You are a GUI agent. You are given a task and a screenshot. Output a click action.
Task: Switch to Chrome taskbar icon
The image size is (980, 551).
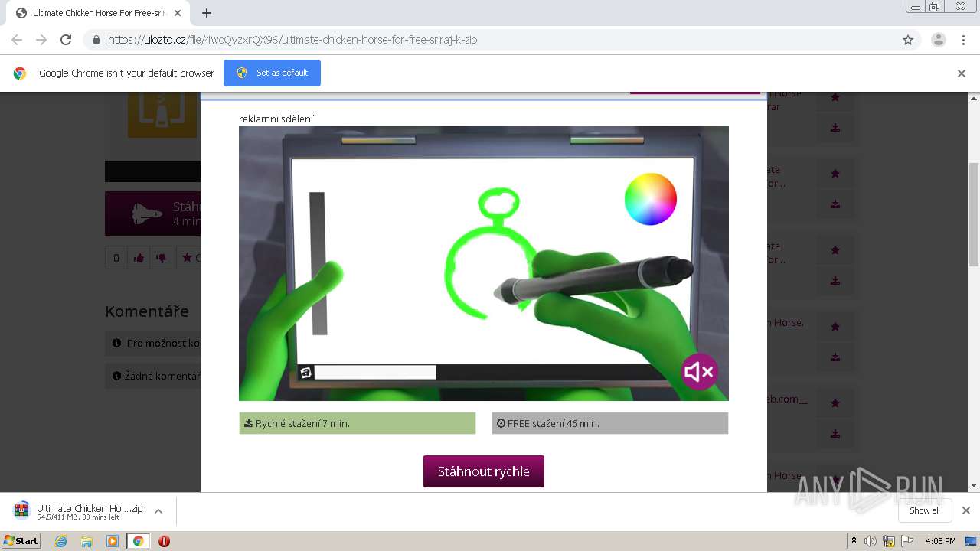point(138,541)
